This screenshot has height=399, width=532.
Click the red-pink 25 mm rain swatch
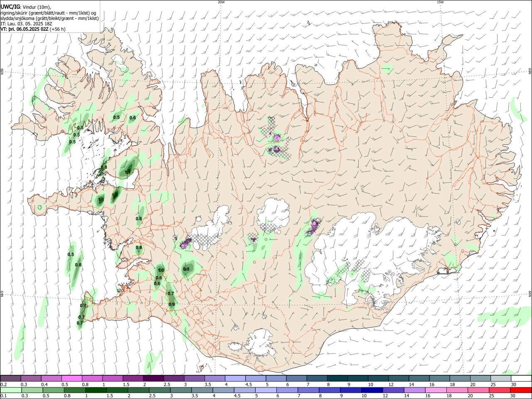pyautogui.click(x=499, y=390)
